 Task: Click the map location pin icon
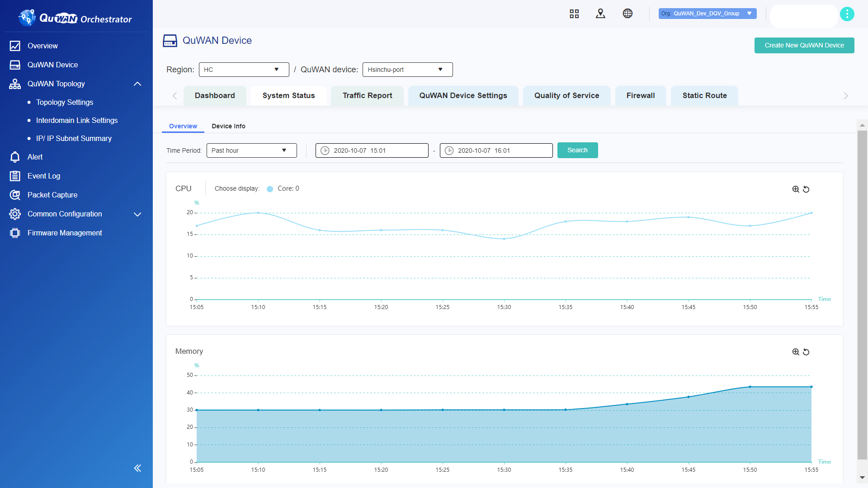[x=600, y=14]
